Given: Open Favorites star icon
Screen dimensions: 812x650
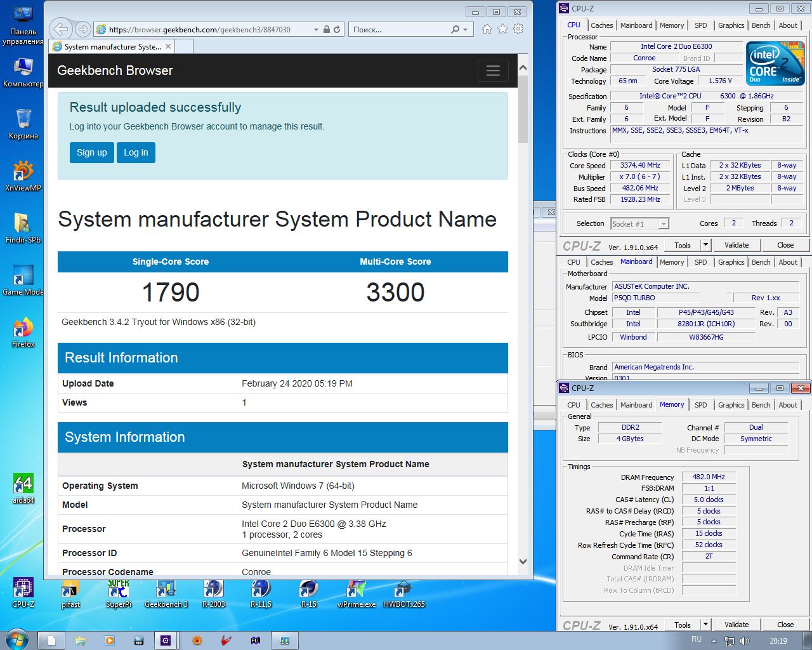Looking at the screenshot, I should click(x=502, y=29).
